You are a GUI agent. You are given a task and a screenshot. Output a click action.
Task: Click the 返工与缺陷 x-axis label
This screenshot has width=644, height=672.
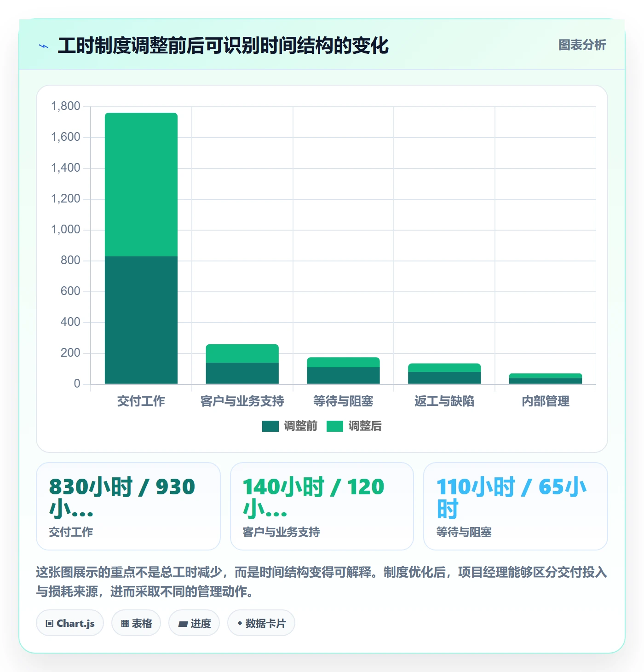click(x=444, y=401)
